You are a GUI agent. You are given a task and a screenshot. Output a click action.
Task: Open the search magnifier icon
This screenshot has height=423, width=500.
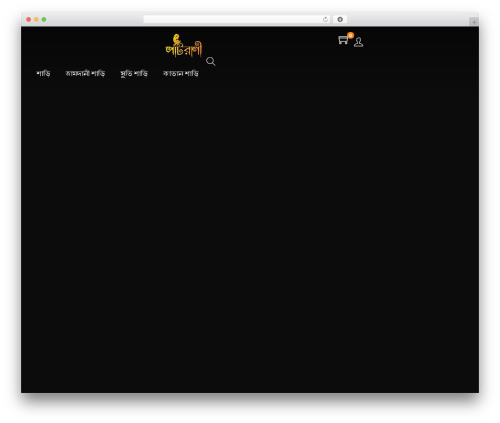pos(210,61)
